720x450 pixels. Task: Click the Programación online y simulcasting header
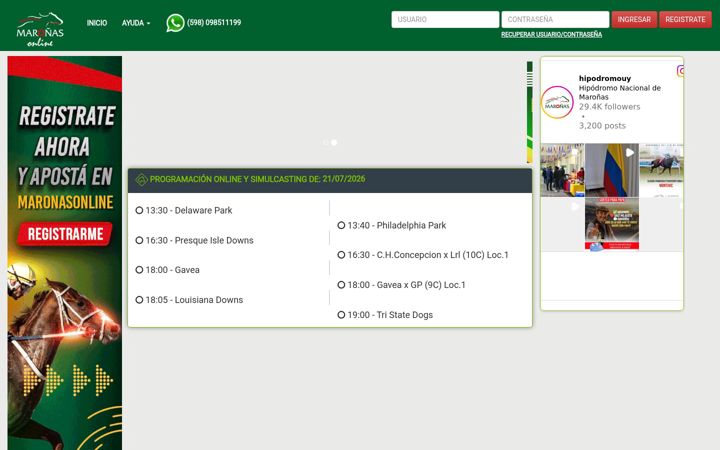pos(330,180)
